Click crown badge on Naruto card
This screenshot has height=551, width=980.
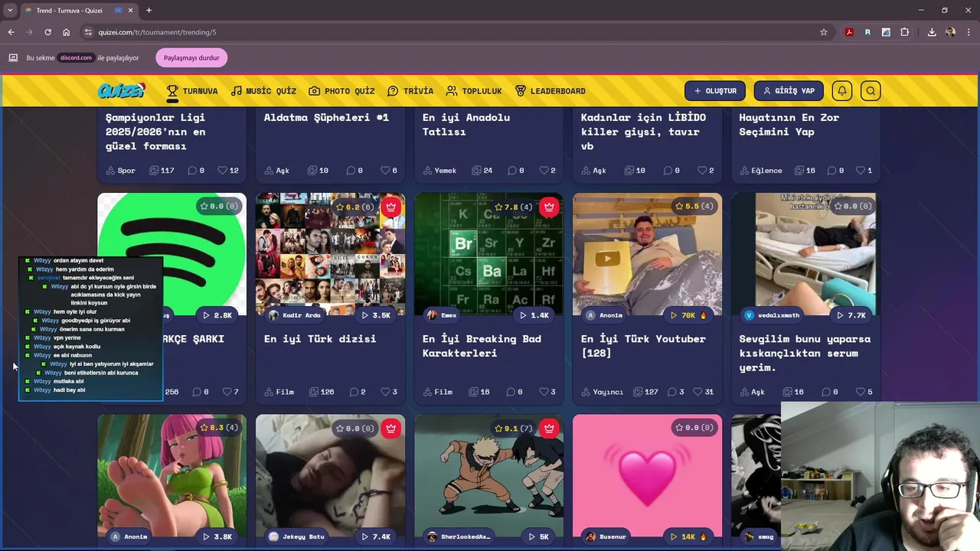point(549,428)
